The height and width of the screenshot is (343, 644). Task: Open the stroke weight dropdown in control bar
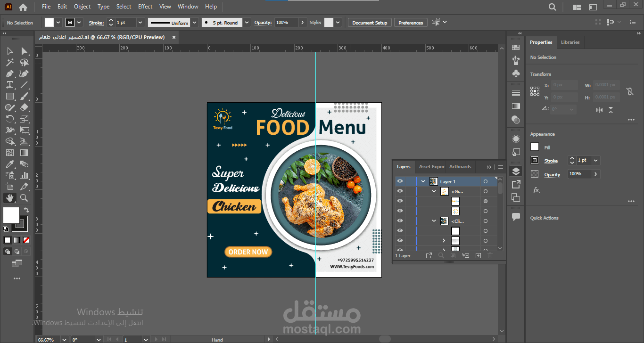140,23
